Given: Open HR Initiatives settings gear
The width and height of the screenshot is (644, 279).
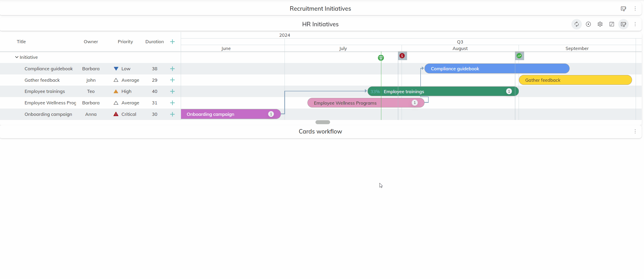Looking at the screenshot, I should pos(600,24).
